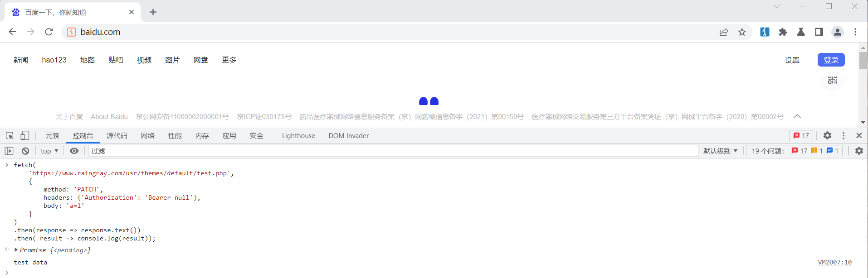868x278 pixels.
Task: Switch to the 控制台 DevTools tab
Action: pyautogui.click(x=83, y=136)
